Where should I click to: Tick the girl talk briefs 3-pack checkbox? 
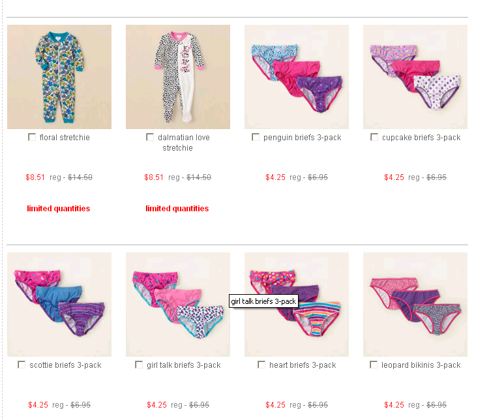[139, 365]
